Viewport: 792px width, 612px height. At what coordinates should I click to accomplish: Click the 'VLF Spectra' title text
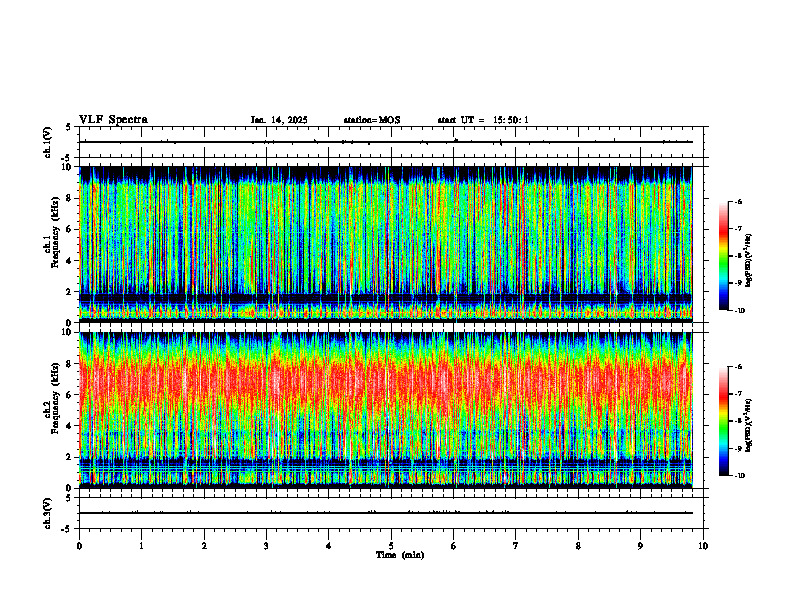pos(113,120)
